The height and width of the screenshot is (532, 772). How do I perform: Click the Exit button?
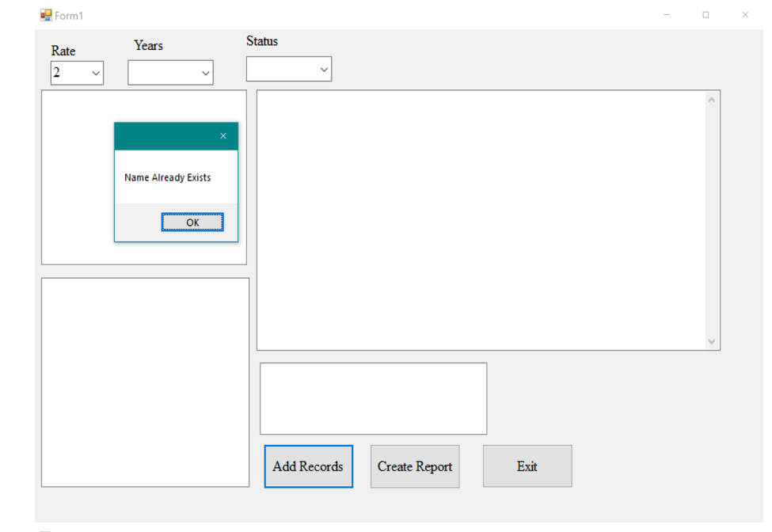tap(527, 466)
